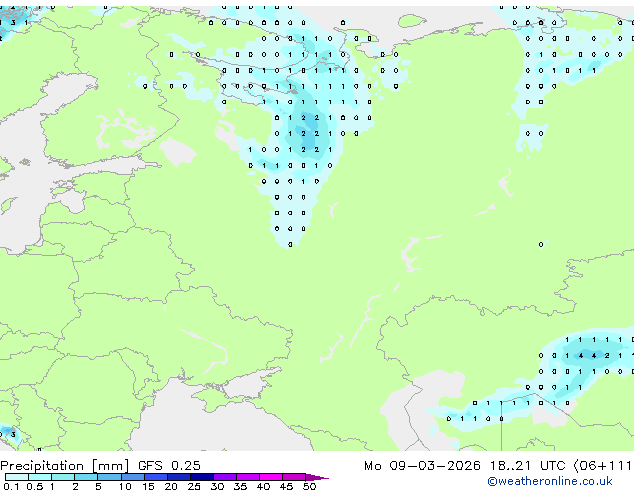Image resolution: width=634 pixels, height=490 pixels.
Task: Open the weatheronline.co.uk copyright link
Action: click(x=550, y=481)
